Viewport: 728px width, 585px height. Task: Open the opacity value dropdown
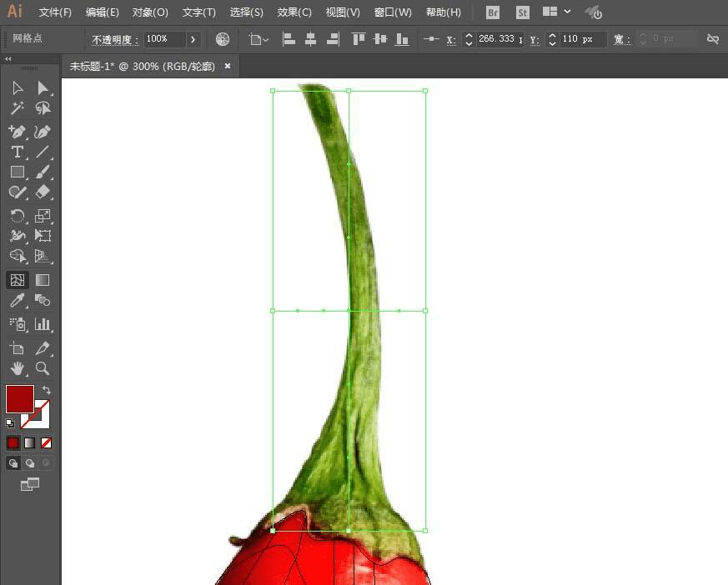pos(192,38)
